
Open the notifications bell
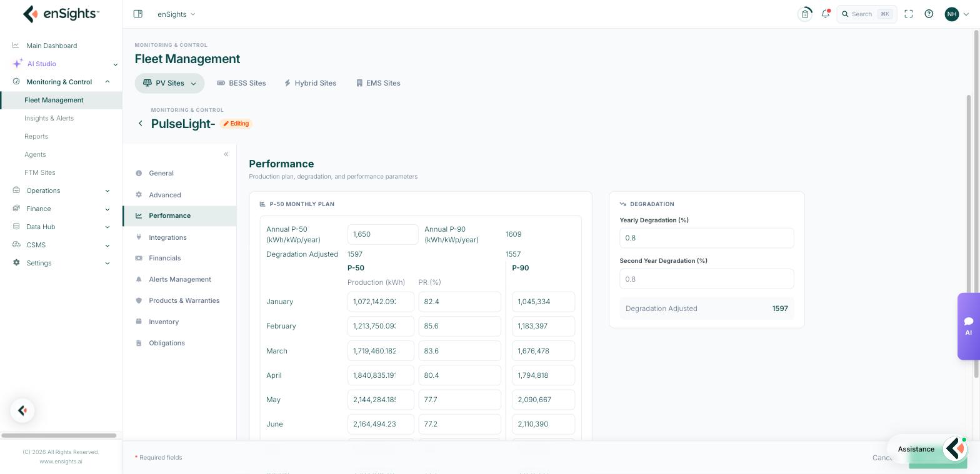pyautogui.click(x=826, y=14)
